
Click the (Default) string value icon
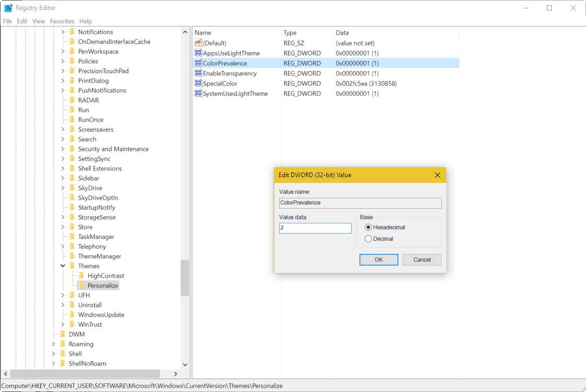pyautogui.click(x=198, y=43)
